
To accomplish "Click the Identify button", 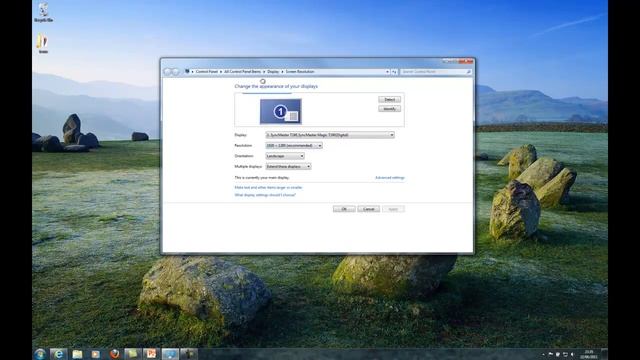I will [x=389, y=109].
